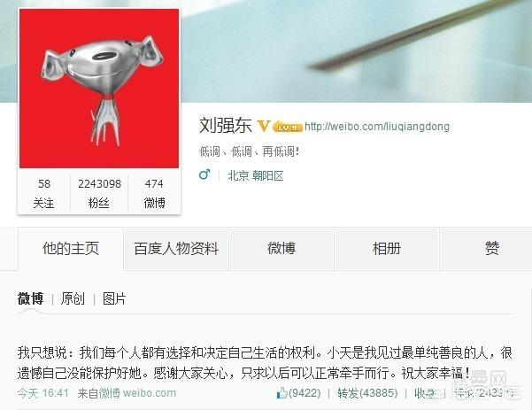Select the bold 微博 filter above the post
The width and height of the screenshot is (532, 410).
coord(30,299)
